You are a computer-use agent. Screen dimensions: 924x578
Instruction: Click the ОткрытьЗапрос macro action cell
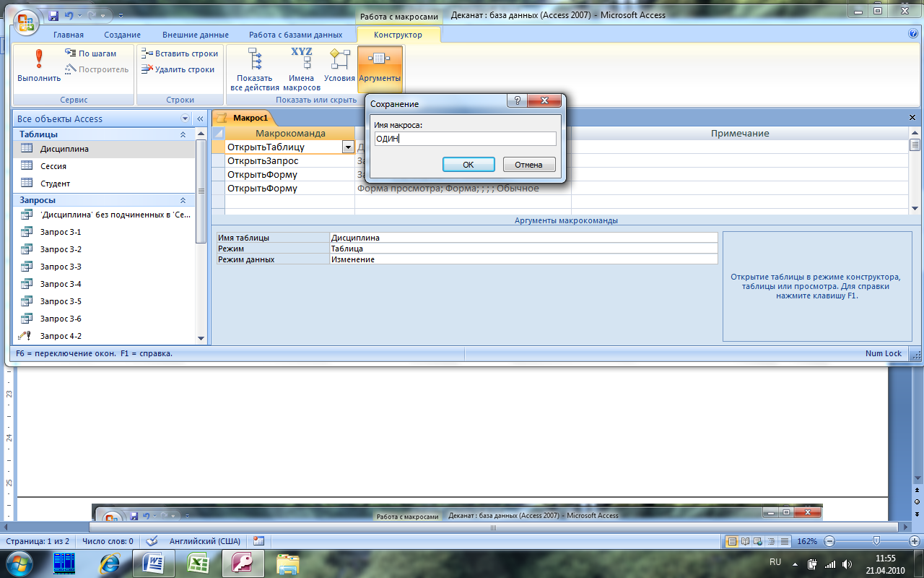[289, 161]
